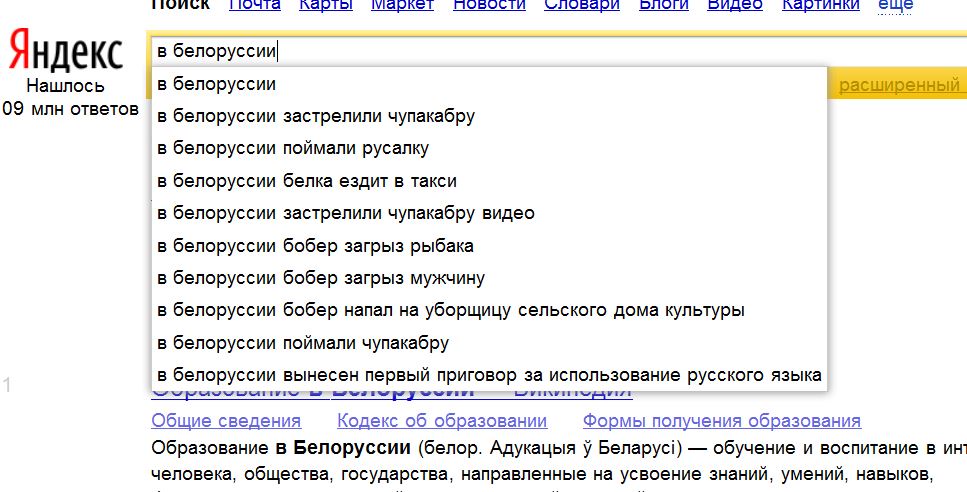Choose suggestion 'в белоруссии поймали русалку'
The width and height of the screenshot is (967, 492).
point(489,148)
